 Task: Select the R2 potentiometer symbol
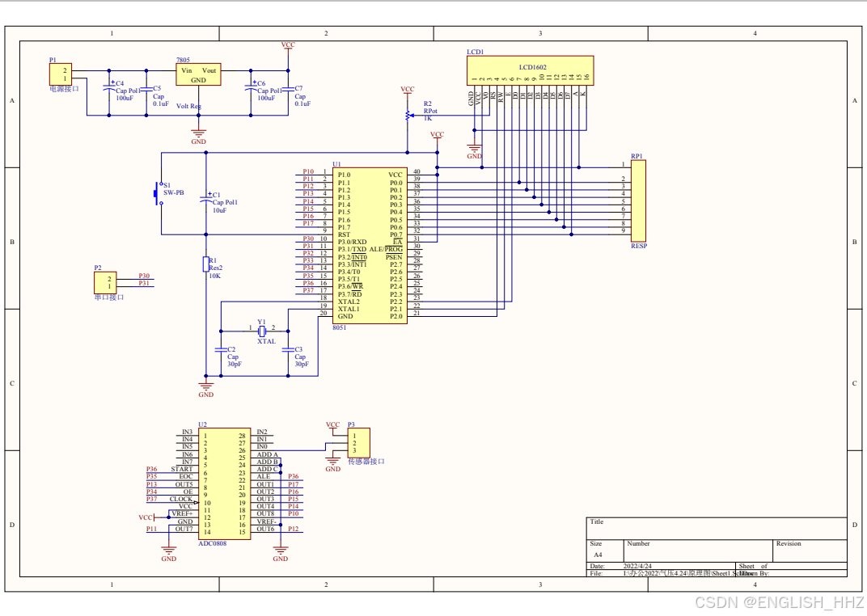(x=408, y=116)
